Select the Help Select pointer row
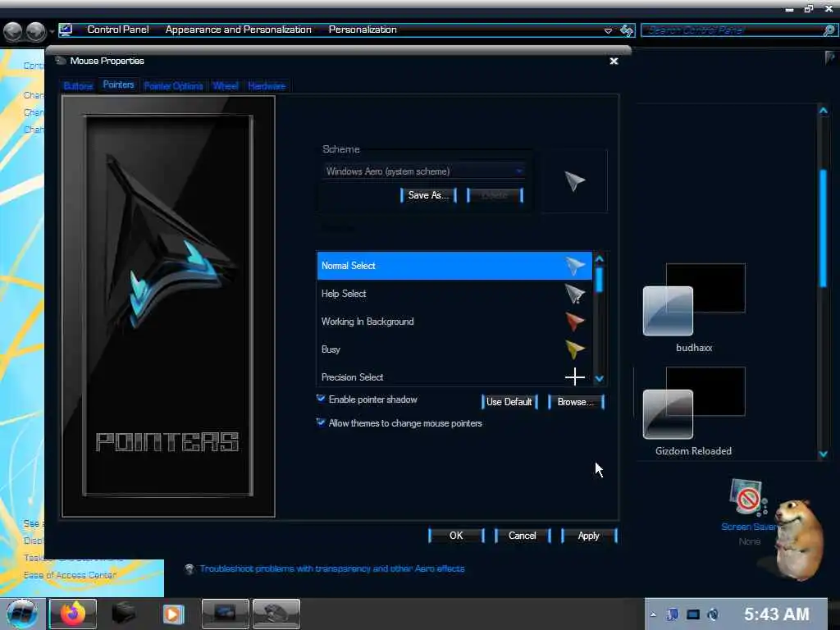 tap(454, 294)
